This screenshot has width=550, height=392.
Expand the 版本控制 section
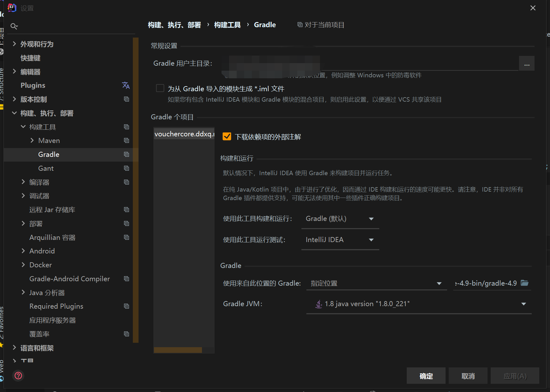(x=14, y=99)
